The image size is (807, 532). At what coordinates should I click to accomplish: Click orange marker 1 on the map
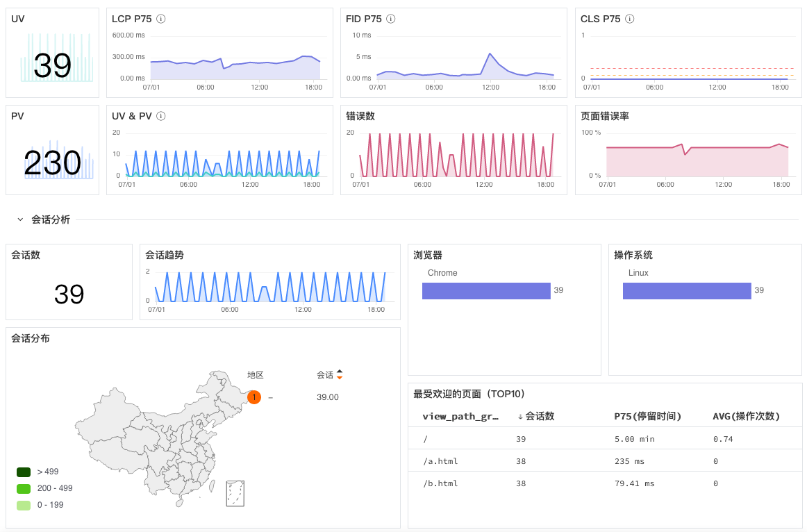[x=254, y=397]
